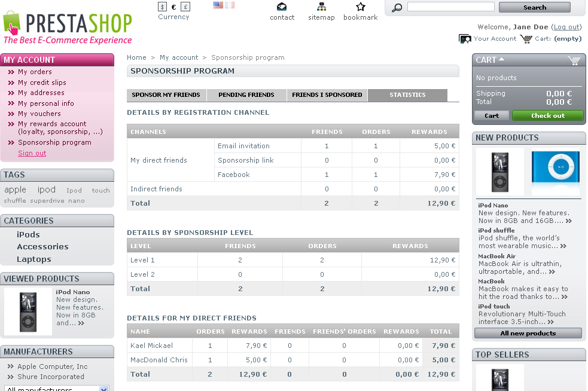The width and height of the screenshot is (588, 391).
Task: Open iPod shuffle link in New Products
Action: [496, 230]
